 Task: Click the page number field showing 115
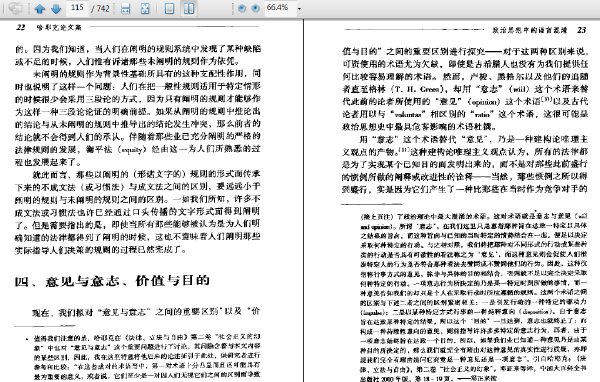click(77, 8)
